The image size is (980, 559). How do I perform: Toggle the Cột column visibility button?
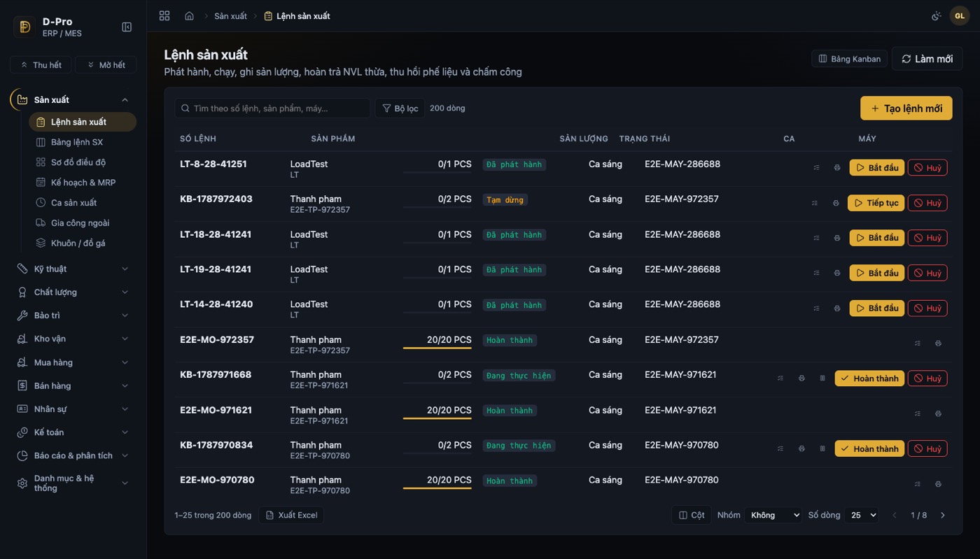[x=691, y=515]
